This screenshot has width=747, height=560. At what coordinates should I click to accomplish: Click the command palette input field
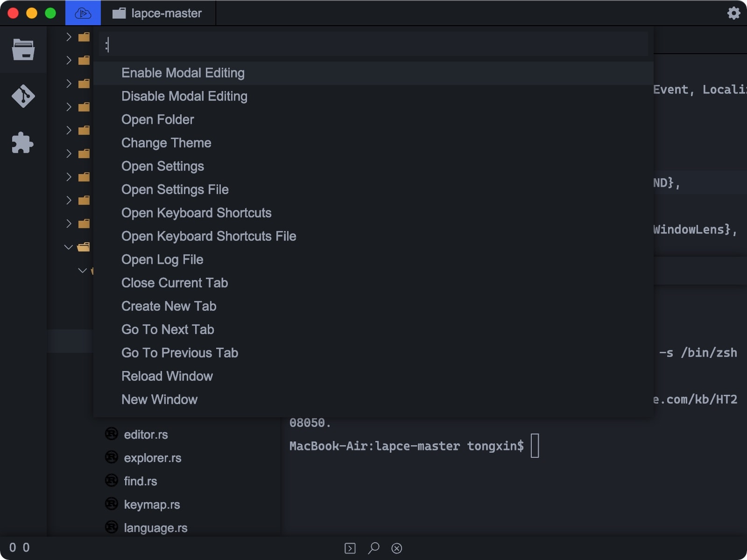pyautogui.click(x=373, y=45)
